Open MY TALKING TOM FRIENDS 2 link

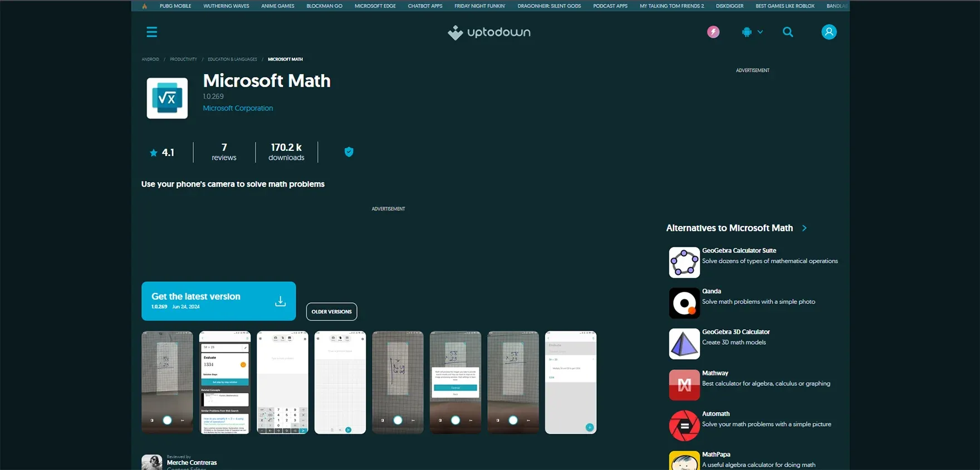(672, 6)
